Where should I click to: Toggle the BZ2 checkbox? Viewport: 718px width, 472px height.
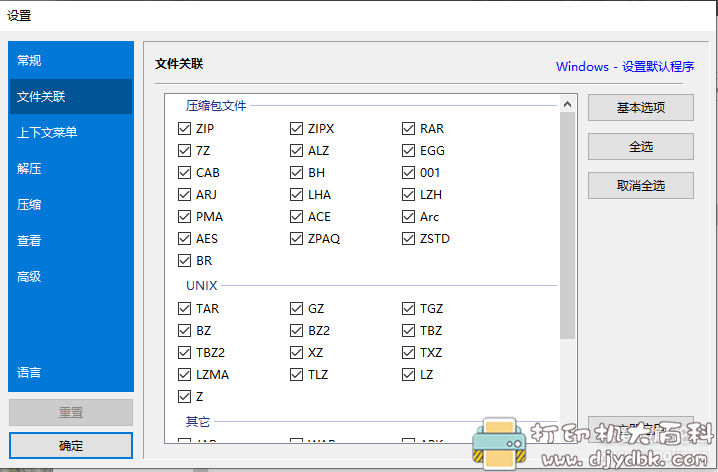tap(296, 331)
